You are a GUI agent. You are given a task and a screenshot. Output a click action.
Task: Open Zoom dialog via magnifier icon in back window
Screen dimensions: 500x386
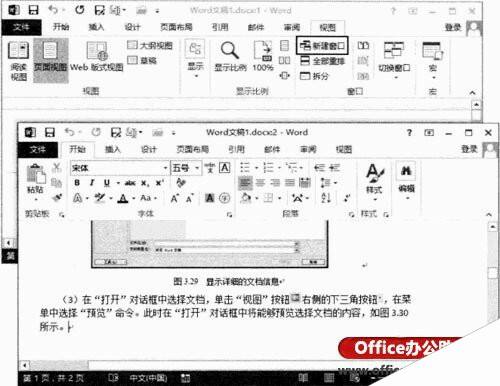pyautogui.click(x=230, y=56)
